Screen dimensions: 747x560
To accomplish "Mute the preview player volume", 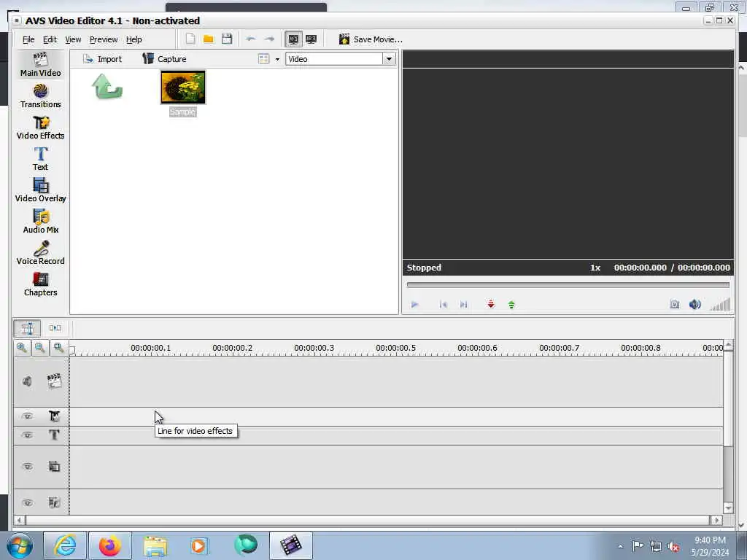I will 695,304.
